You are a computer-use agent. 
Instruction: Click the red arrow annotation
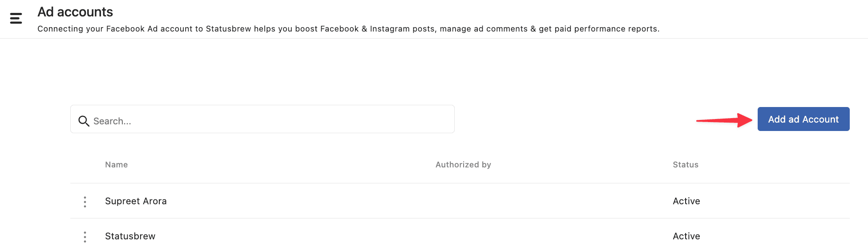[724, 120]
